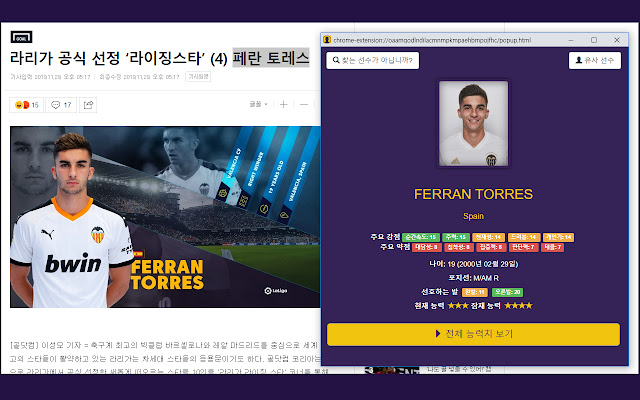
Task: Click the age line 나이: 19 (2000년 02월 29일)
Action: click(473, 264)
